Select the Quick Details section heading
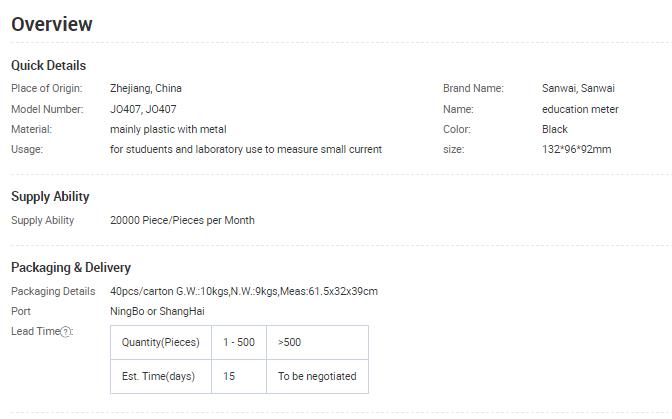Image resolution: width=672 pixels, height=419 pixels. coord(48,66)
